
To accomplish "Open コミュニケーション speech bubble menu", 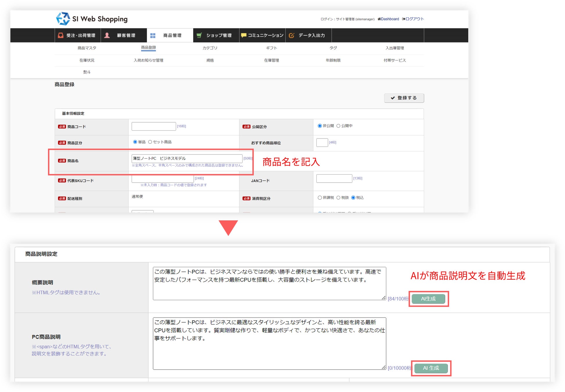I will tap(243, 35).
